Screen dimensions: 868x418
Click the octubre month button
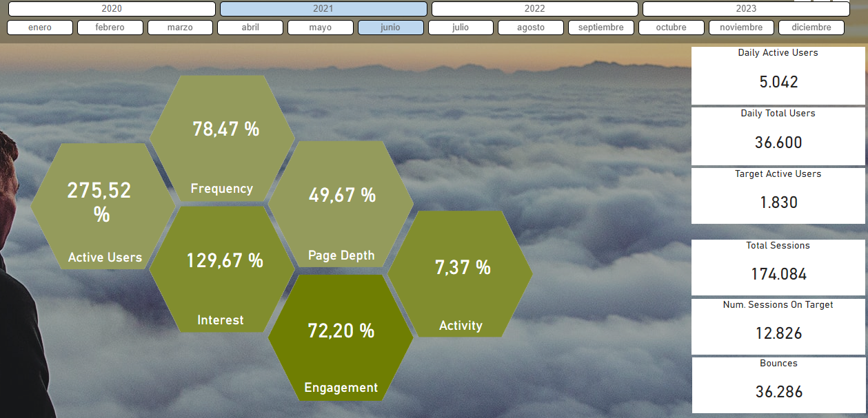pos(671,28)
